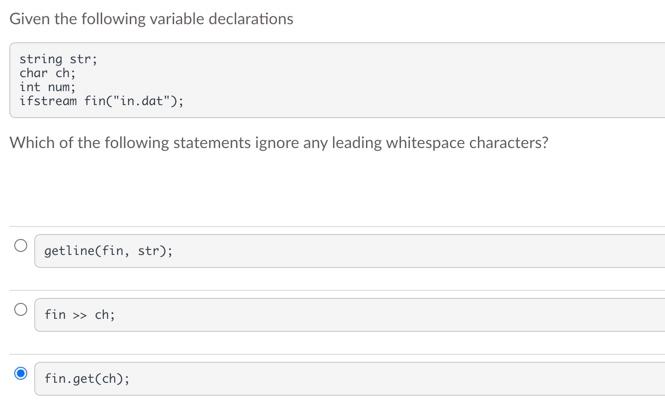This screenshot has width=665, height=415.
Task: Click the fin >> ch; answer box
Action: [349, 315]
